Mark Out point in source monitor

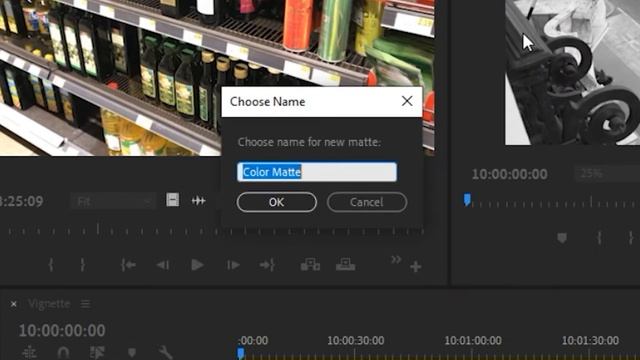point(82,265)
